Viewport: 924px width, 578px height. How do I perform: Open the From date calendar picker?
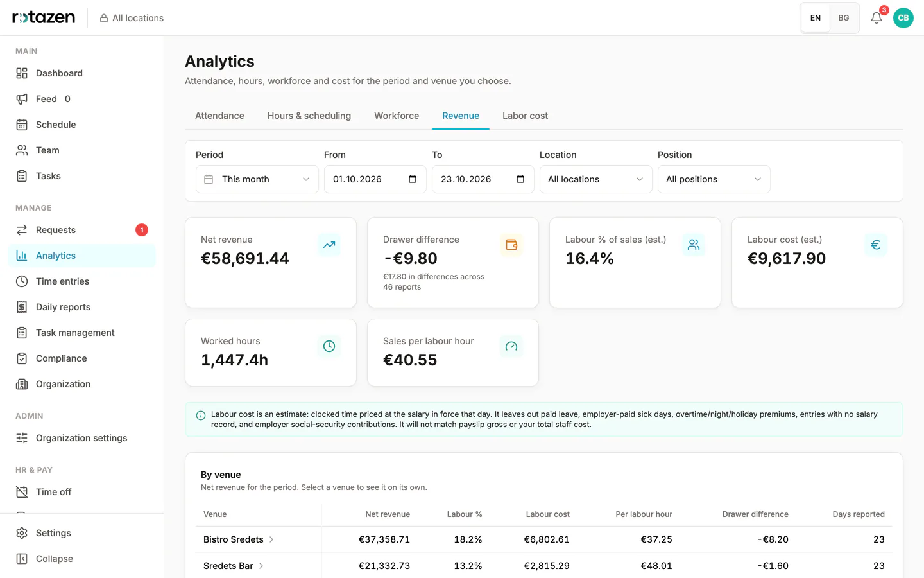pos(413,179)
